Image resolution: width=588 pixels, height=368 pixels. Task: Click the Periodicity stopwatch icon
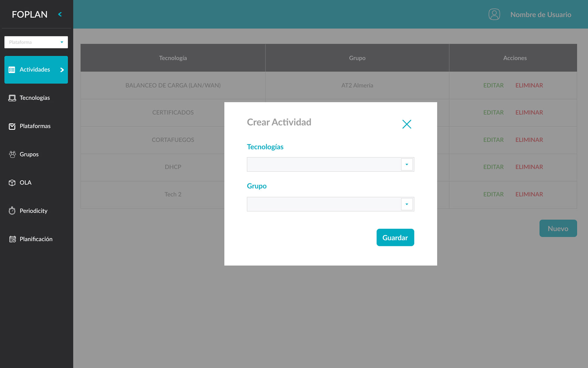(12, 211)
